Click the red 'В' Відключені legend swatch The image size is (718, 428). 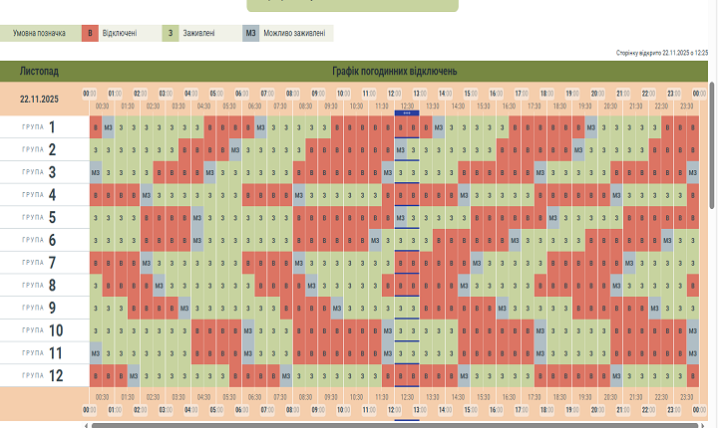coord(90,33)
